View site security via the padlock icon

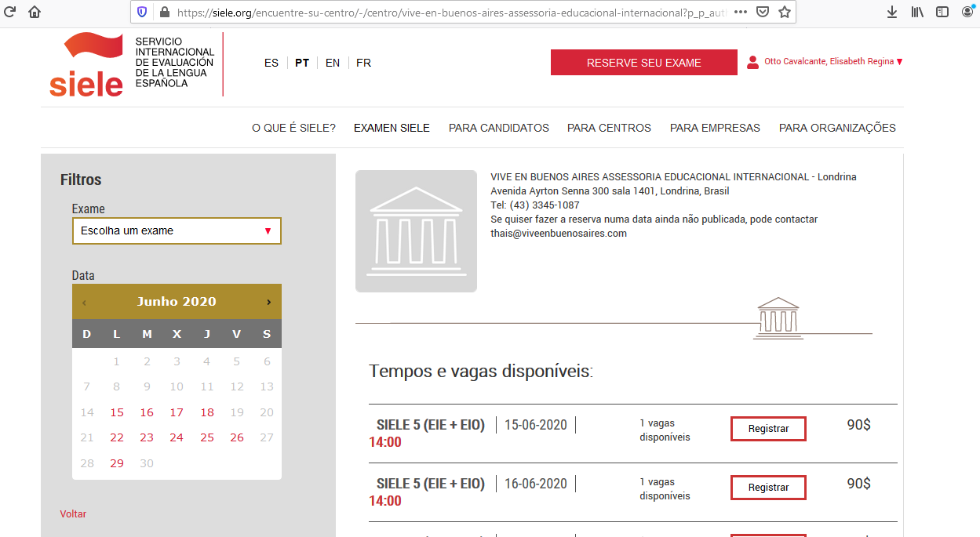[164, 12]
